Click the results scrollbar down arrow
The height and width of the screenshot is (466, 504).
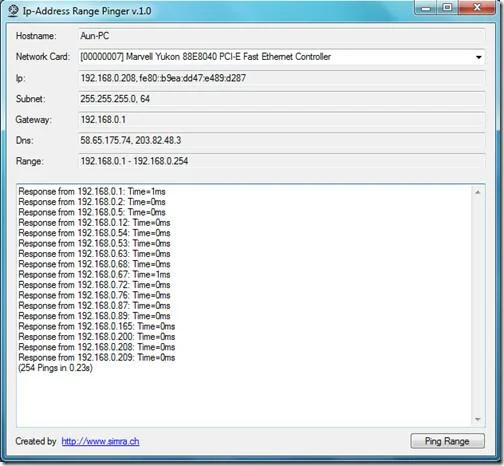pyautogui.click(x=478, y=419)
